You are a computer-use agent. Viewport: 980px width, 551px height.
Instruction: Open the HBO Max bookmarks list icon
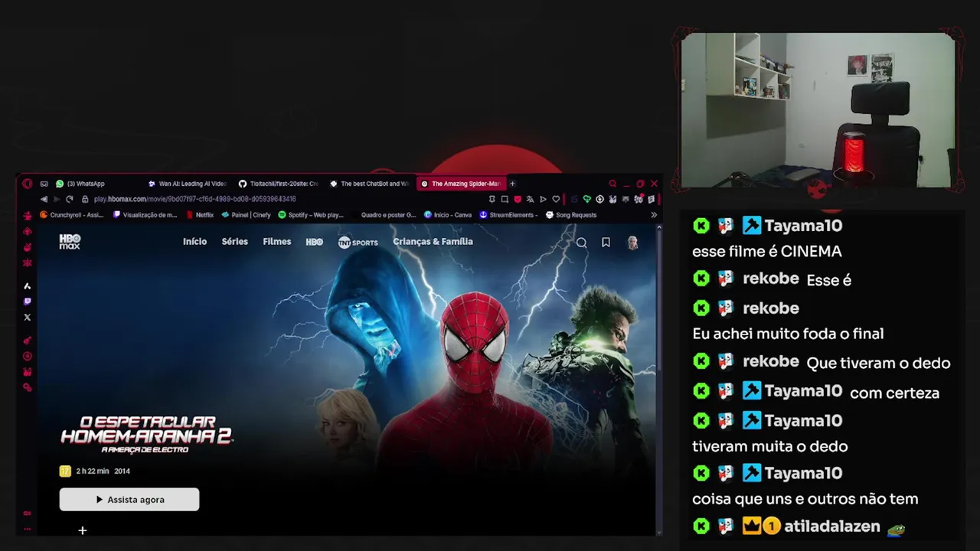coord(606,243)
